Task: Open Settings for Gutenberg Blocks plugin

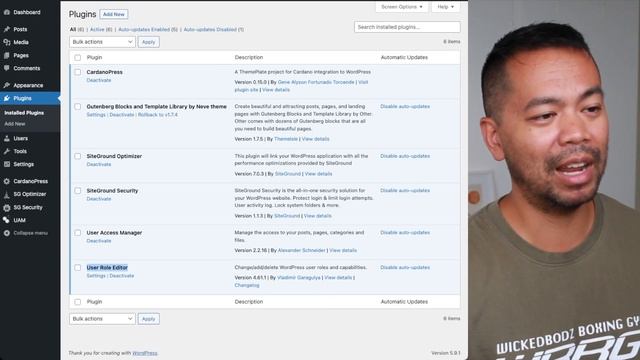Action: 96,115
